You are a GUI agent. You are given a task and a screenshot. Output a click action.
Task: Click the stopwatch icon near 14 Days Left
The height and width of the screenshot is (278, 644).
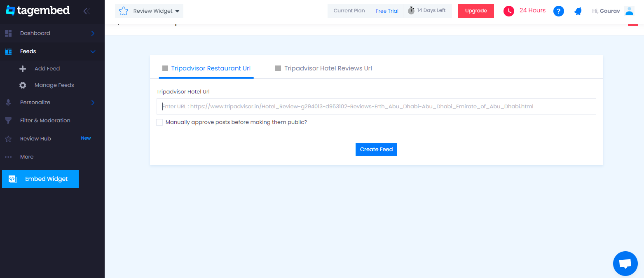tap(411, 11)
